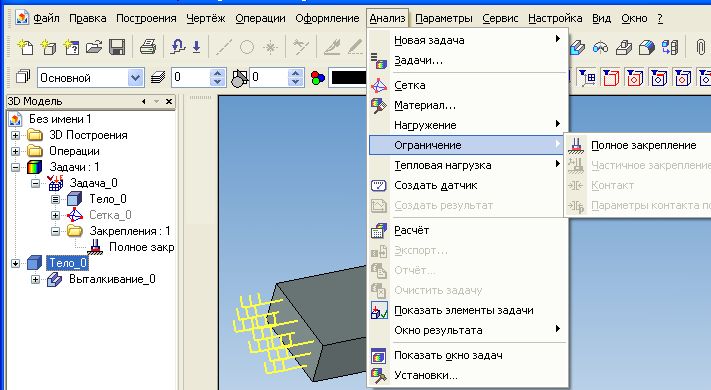Click the cube-and-sphere icon before second number field

(x=239, y=78)
